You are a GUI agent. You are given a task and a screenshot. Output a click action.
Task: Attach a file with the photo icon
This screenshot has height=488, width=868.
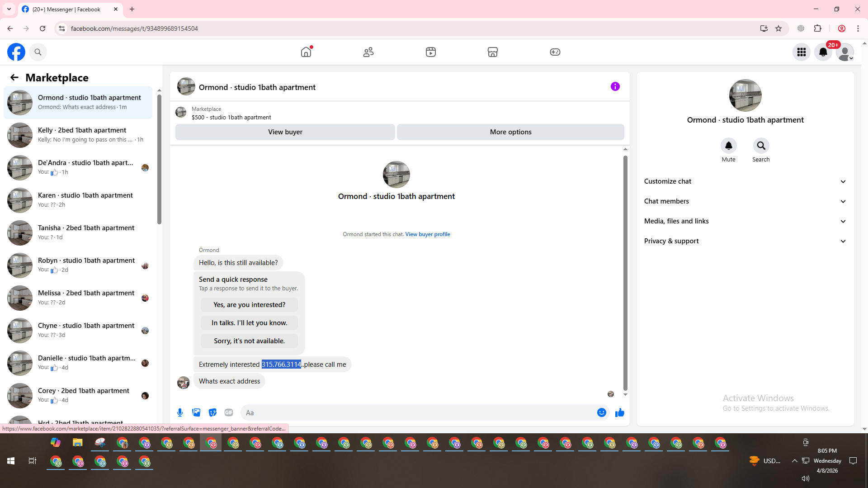click(x=196, y=412)
